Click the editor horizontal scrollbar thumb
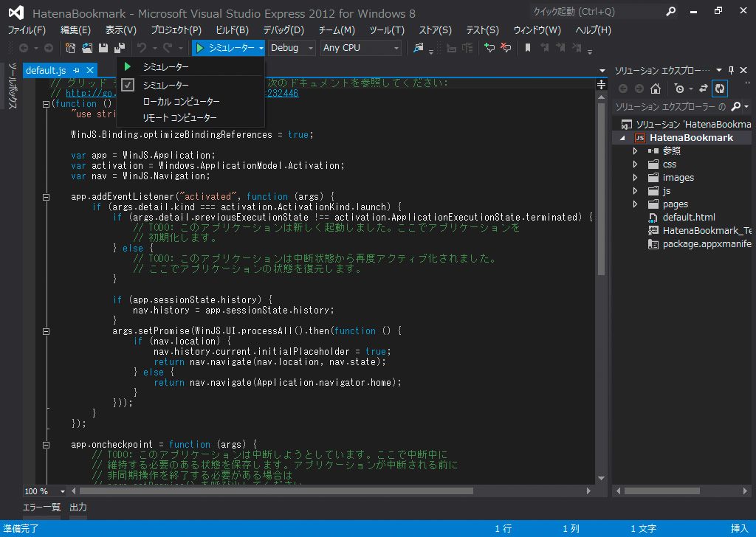Image resolution: width=756 pixels, height=537 pixels. tap(276, 491)
